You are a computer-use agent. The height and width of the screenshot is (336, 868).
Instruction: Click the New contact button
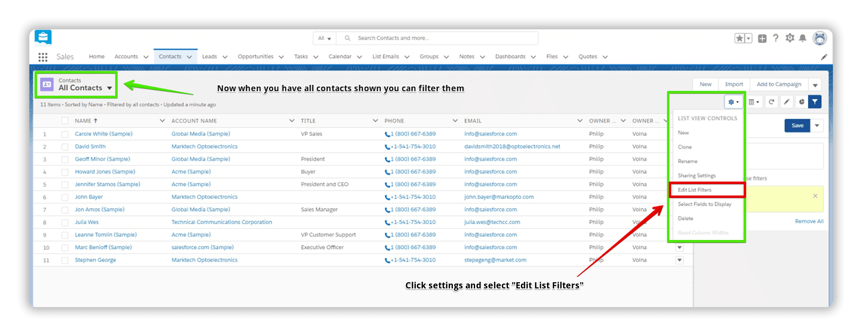[x=705, y=84]
